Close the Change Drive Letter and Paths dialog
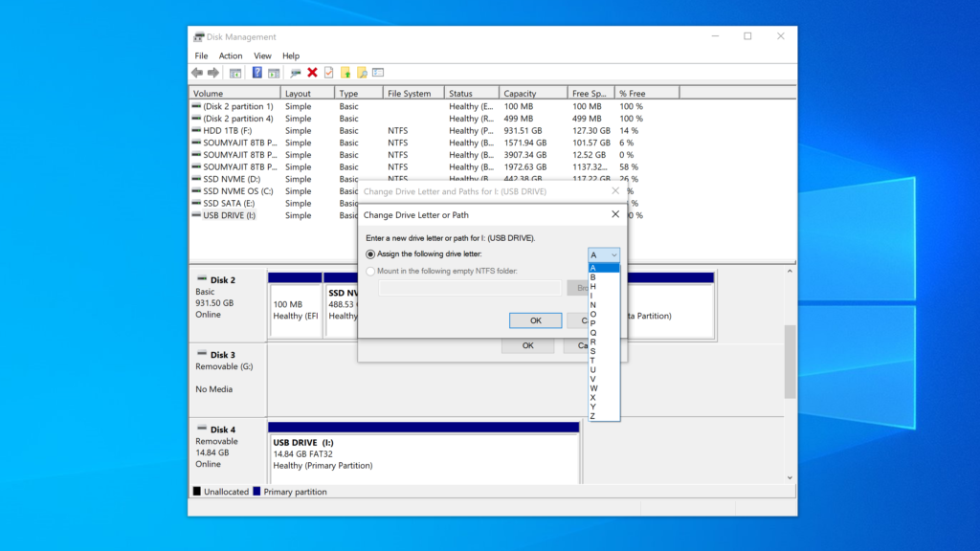This screenshot has height=551, width=980. point(615,191)
